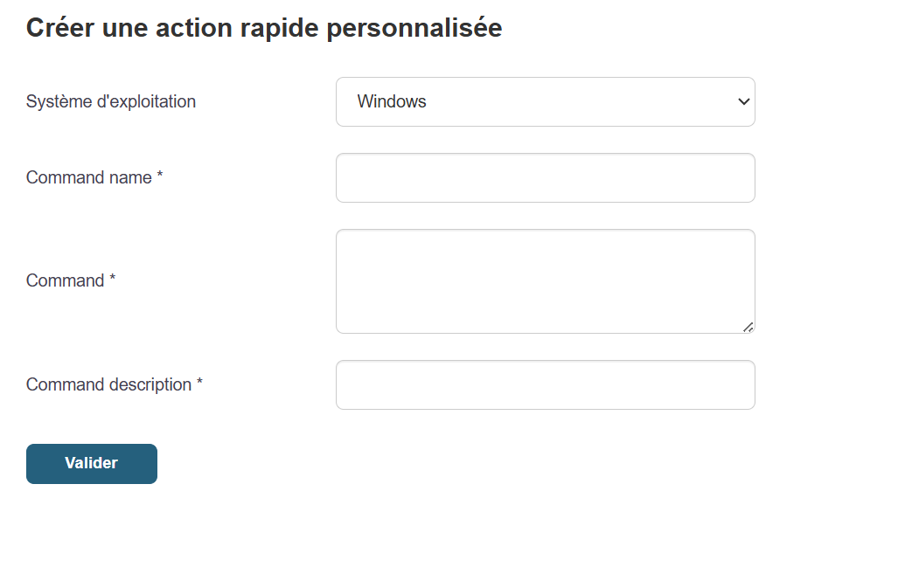Screen dimensions: 919x588
Task: Click the "Command description" label text
Action: click(x=108, y=385)
